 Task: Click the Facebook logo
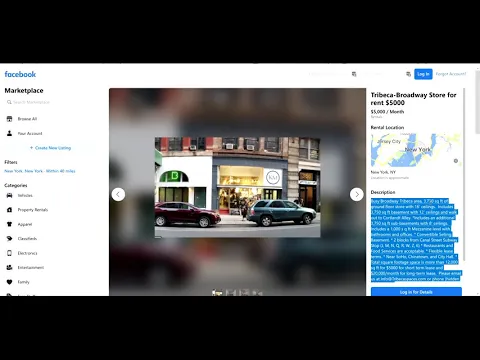(x=20, y=74)
